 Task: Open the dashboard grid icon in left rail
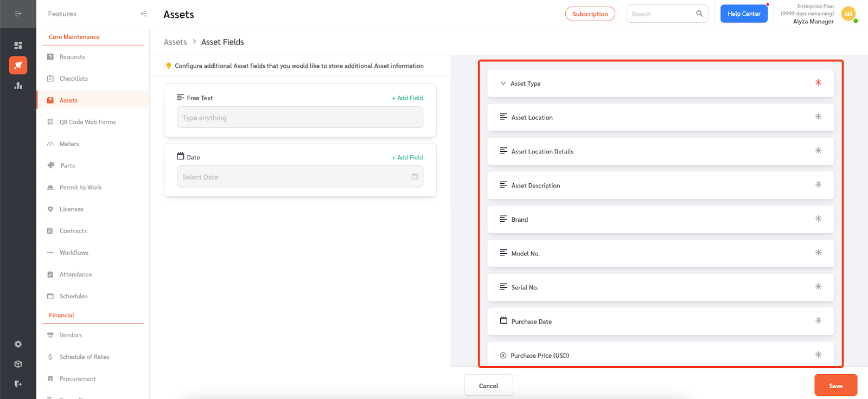pyautogui.click(x=18, y=45)
